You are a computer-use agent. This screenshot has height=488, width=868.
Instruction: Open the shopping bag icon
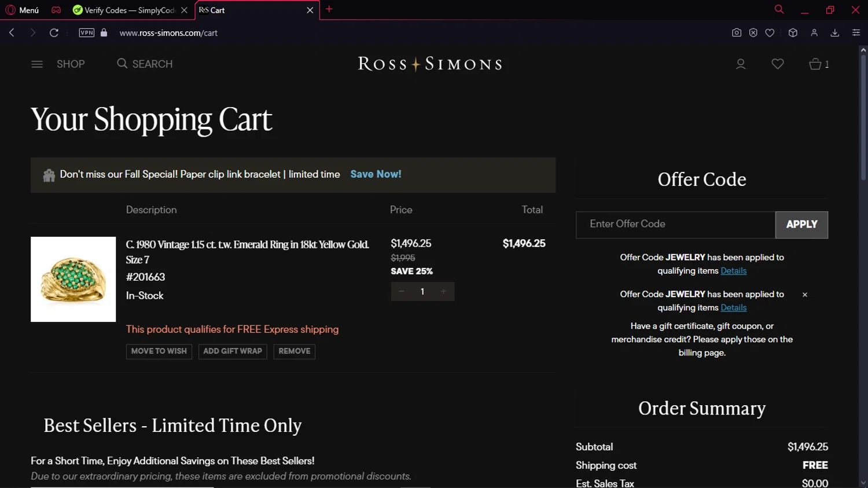[815, 64]
